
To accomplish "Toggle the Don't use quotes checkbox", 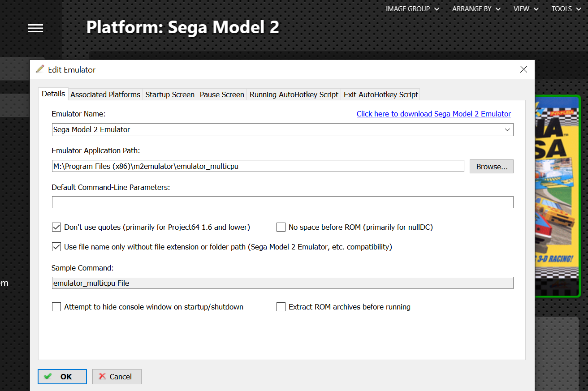I will pos(56,227).
